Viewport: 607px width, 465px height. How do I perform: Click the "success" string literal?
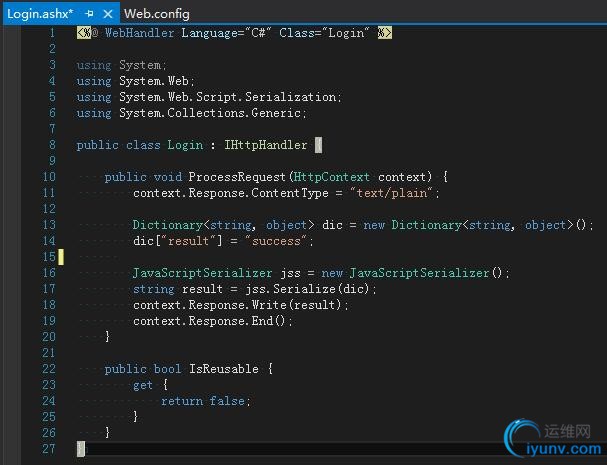[x=276, y=241]
